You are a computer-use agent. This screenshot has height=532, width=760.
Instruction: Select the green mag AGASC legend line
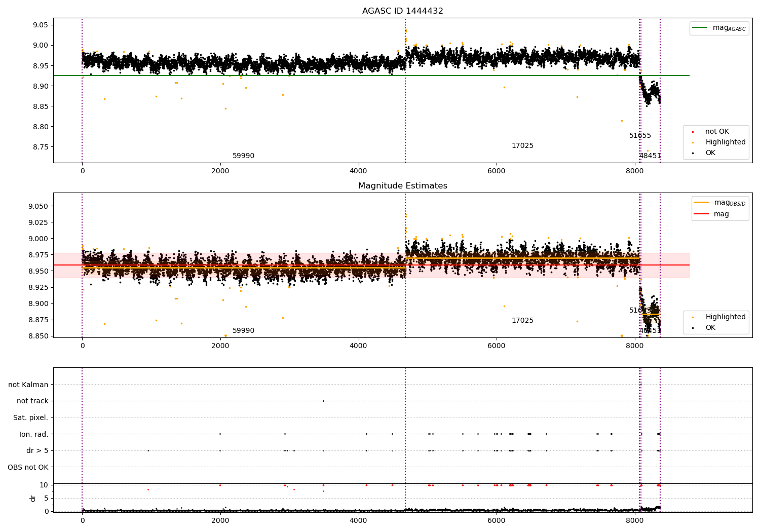coord(700,28)
